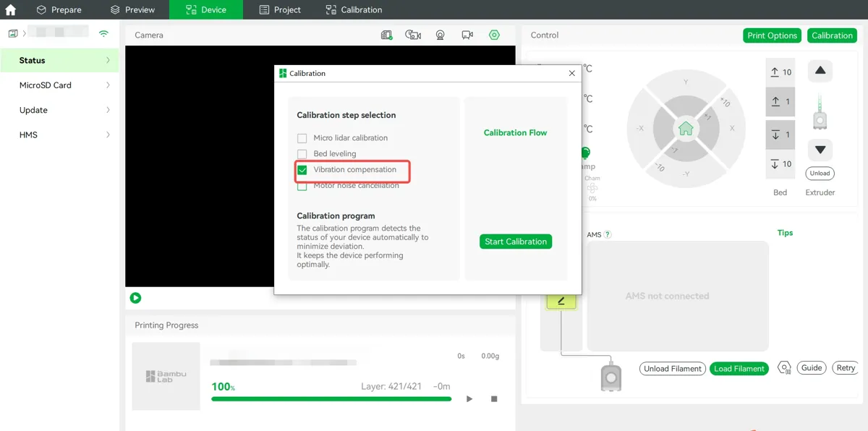
Task: Click the green play icon below camera
Action: (x=135, y=298)
